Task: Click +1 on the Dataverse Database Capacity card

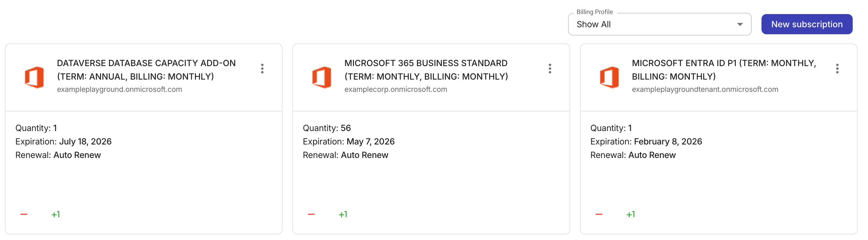Action: (x=56, y=213)
